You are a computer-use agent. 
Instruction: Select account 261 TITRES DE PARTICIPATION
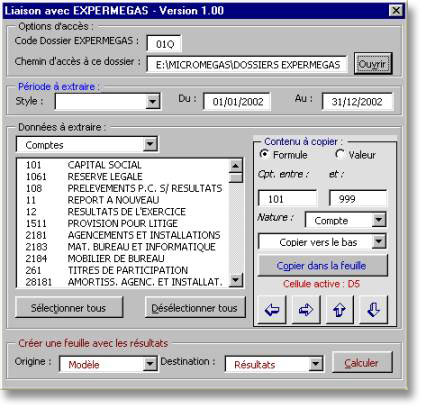click(123, 270)
